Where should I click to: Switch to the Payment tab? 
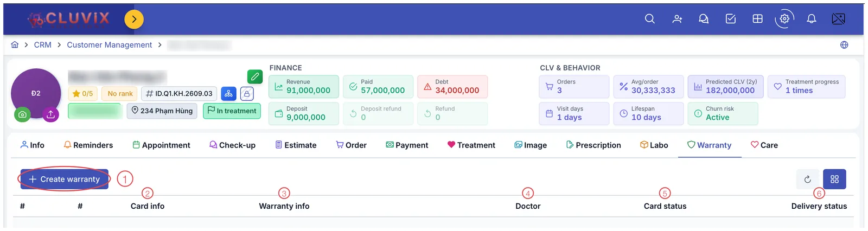[407, 145]
